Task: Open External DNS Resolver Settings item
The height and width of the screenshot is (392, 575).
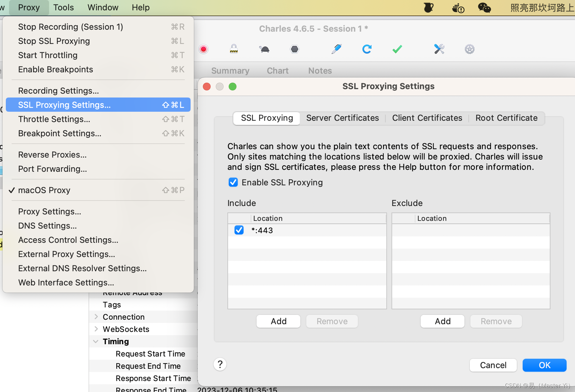Action: tap(98, 268)
